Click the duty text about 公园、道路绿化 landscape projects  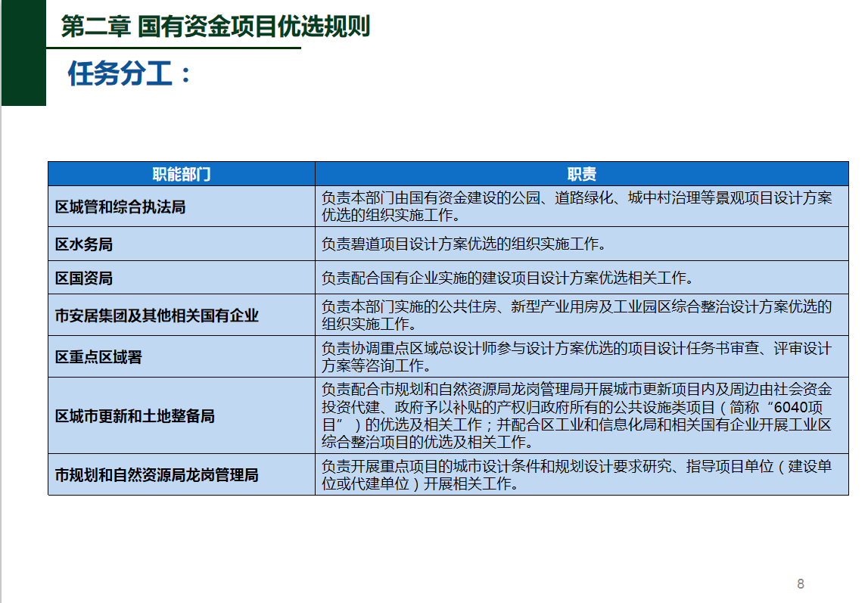[x=576, y=207]
